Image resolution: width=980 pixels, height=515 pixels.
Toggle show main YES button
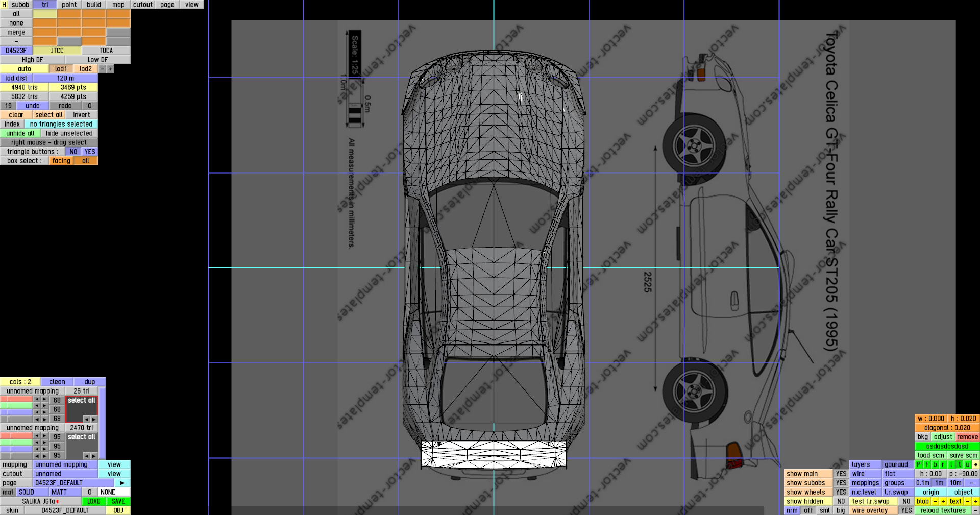point(841,474)
